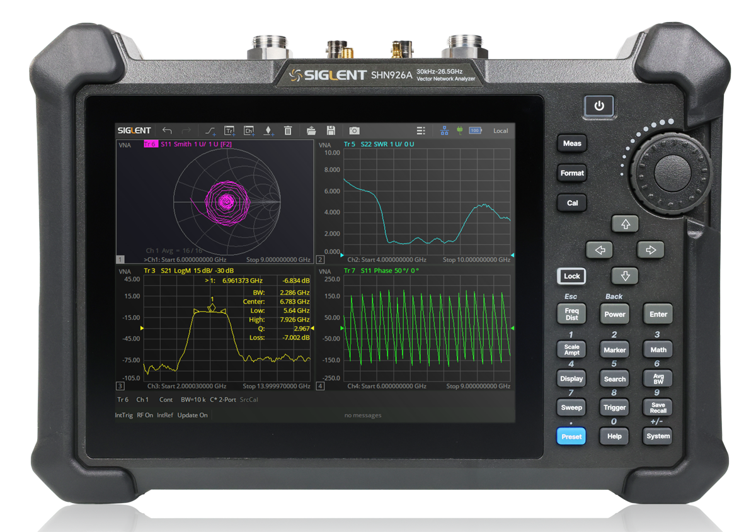Toggle RF On in the status bar
Viewport: 756px width, 532px height.
tap(145, 416)
